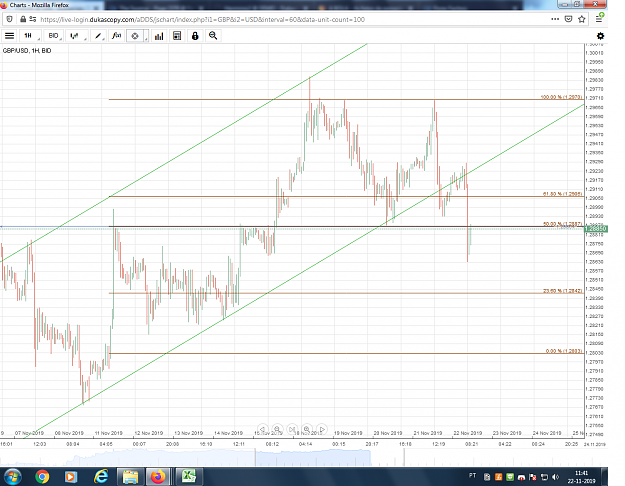Click the Windows Start button
The height and width of the screenshot is (486, 625).
click(12, 476)
